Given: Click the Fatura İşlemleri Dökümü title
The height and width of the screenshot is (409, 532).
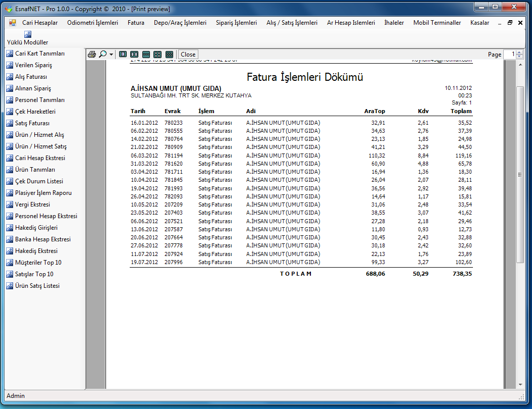Looking at the screenshot, I should [305, 77].
